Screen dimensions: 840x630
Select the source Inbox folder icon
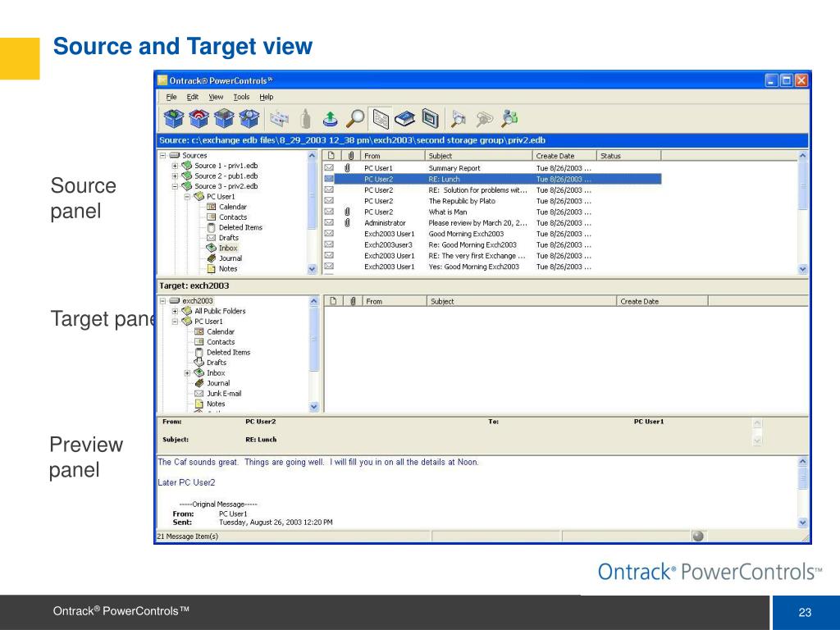(211, 248)
